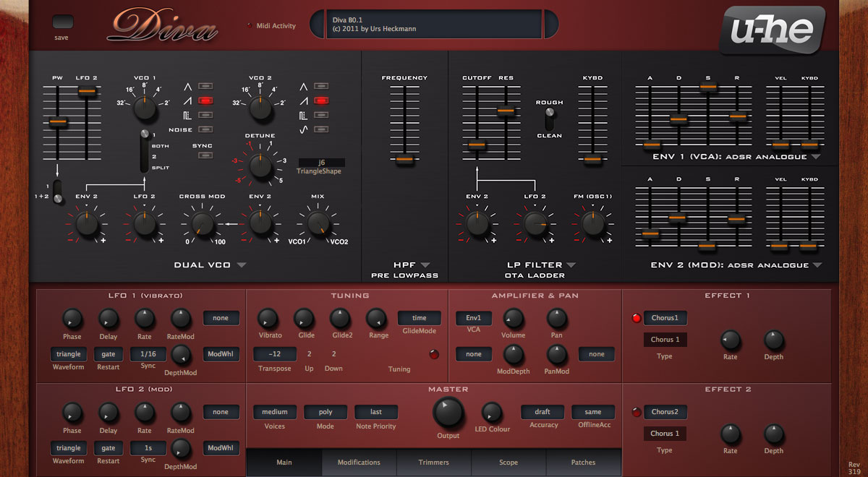
Task: Open the HPF module dropdown
Action: point(425,265)
